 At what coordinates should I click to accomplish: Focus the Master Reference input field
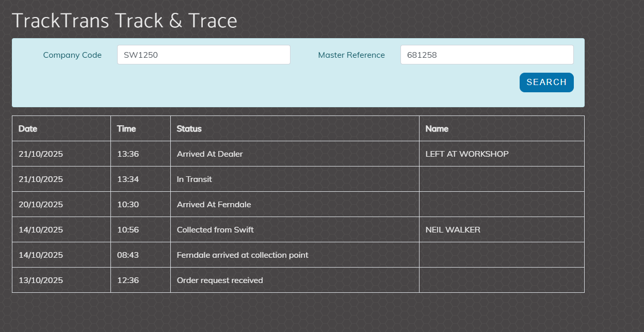[x=487, y=55]
